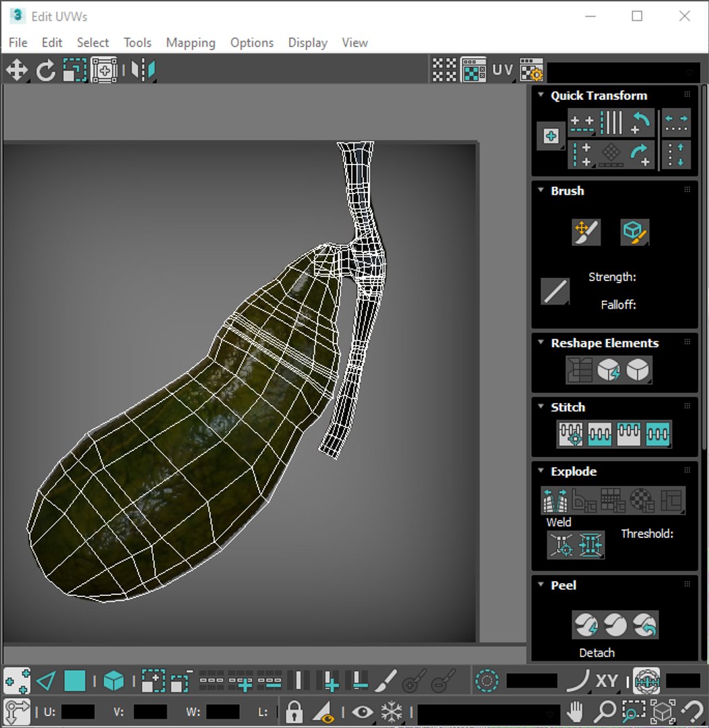
Task: Select the Move tool in the top toolbar
Action: click(x=17, y=71)
